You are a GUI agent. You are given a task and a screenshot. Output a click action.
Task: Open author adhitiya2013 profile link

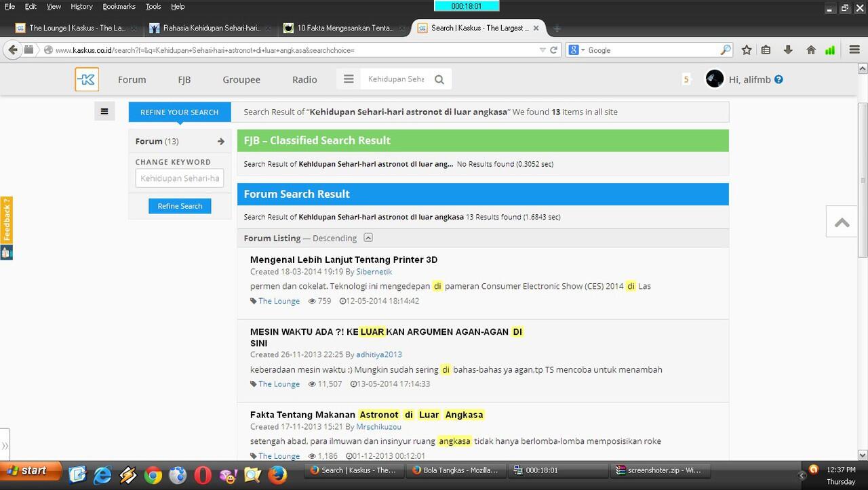pos(379,354)
